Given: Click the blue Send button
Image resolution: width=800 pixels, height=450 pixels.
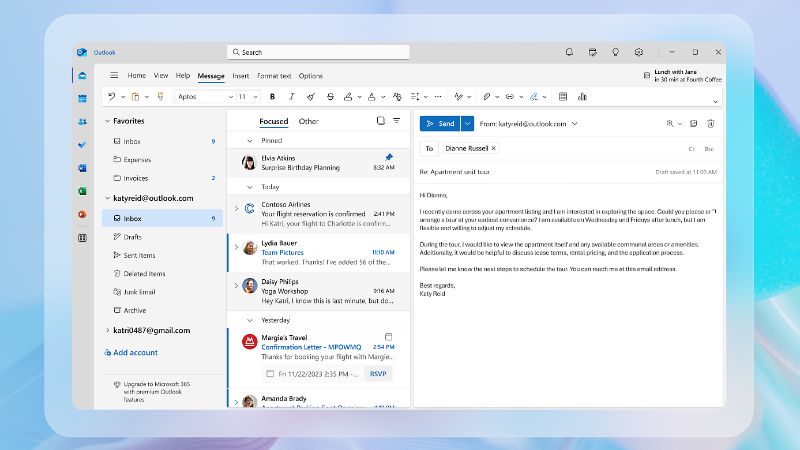Looking at the screenshot, I should (440, 123).
